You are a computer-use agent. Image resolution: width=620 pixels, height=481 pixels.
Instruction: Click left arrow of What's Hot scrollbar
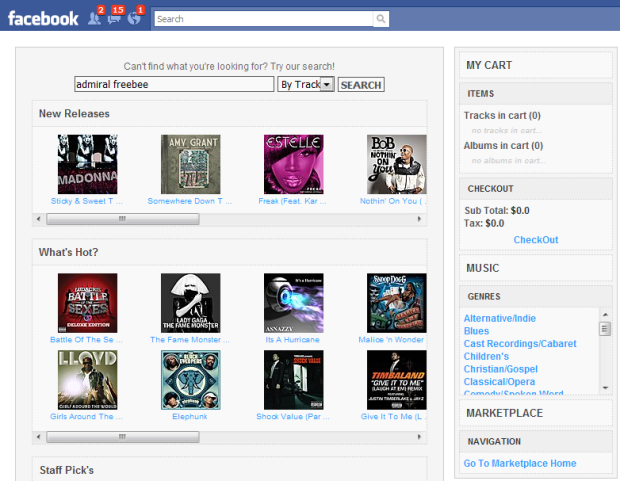coord(38,437)
